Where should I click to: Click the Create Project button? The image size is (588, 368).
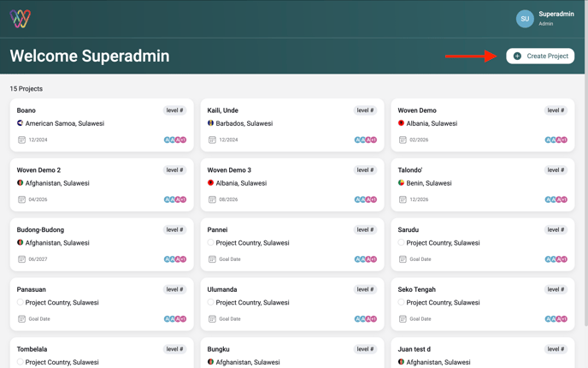pyautogui.click(x=540, y=56)
